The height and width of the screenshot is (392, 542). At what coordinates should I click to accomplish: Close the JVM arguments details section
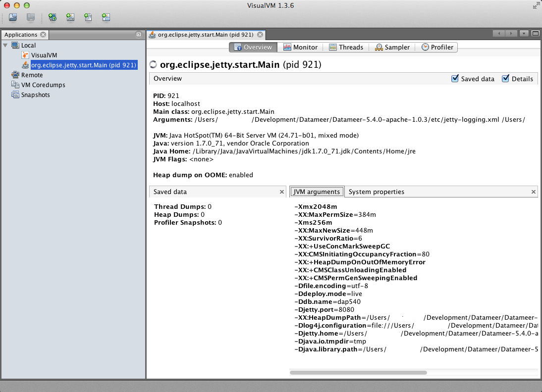(x=534, y=192)
